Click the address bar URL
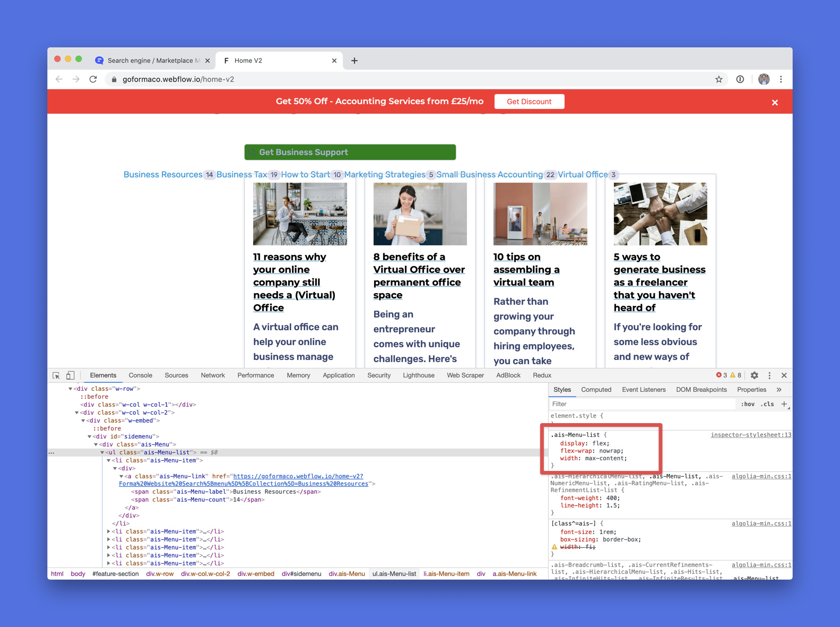 click(x=178, y=79)
